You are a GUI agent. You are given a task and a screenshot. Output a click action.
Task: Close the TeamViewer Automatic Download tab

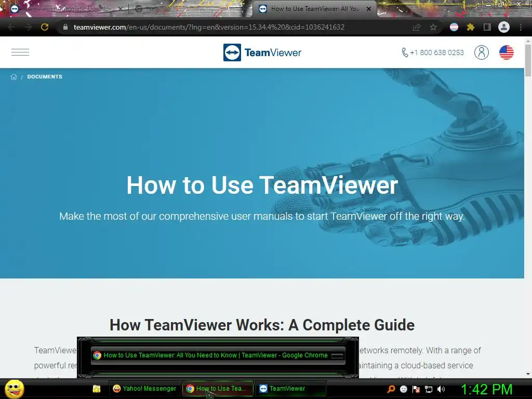121,9
